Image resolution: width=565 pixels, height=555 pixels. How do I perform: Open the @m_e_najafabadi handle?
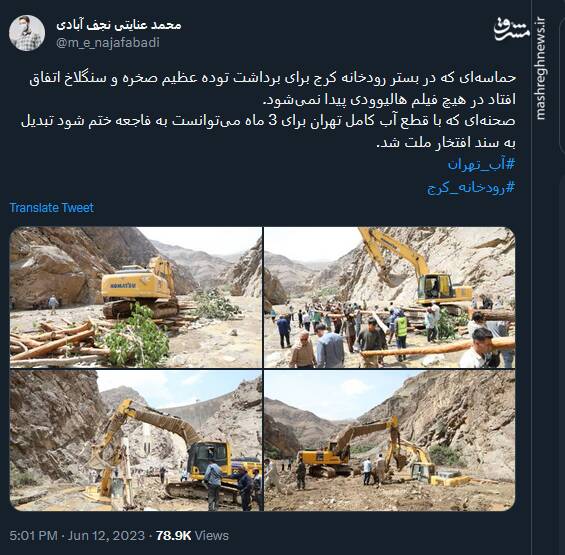coord(108,43)
